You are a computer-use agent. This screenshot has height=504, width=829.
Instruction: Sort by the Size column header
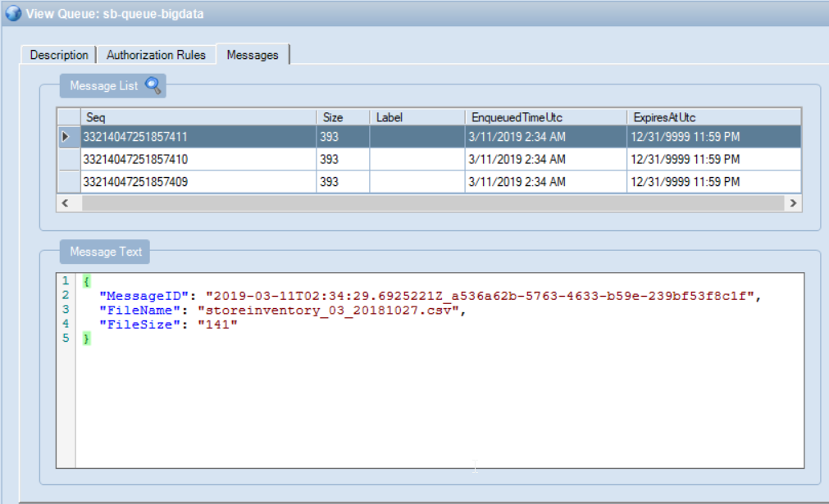(343, 117)
